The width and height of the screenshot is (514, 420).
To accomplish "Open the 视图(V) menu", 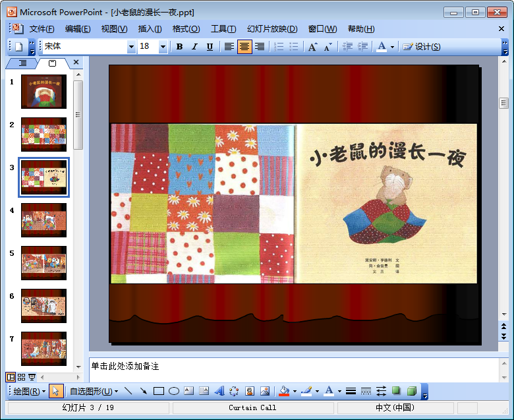I will pos(114,29).
